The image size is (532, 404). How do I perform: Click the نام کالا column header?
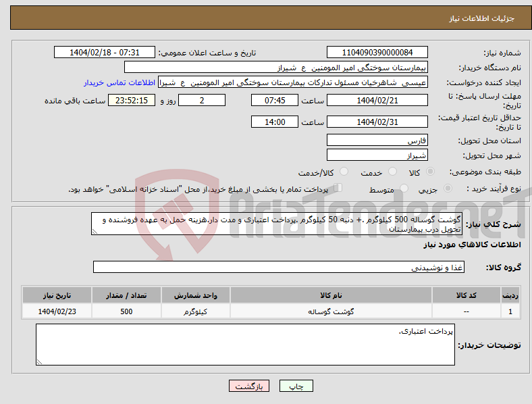331,295
